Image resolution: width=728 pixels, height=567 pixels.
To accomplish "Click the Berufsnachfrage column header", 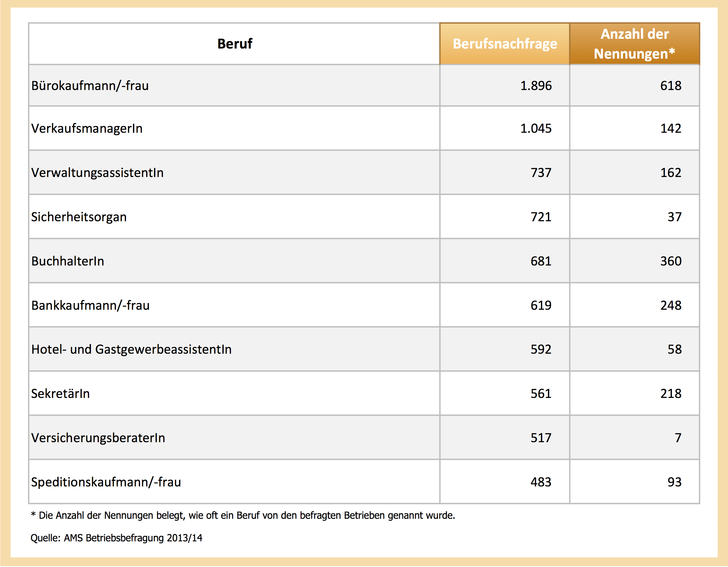I will click(505, 44).
